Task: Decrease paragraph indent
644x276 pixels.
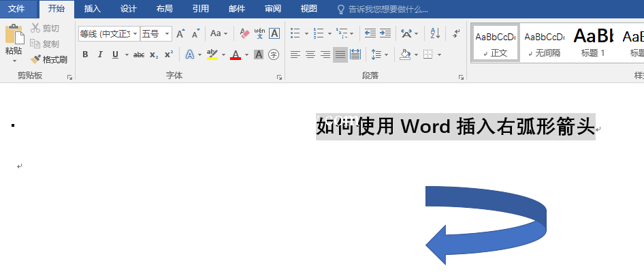Action: tap(370, 33)
